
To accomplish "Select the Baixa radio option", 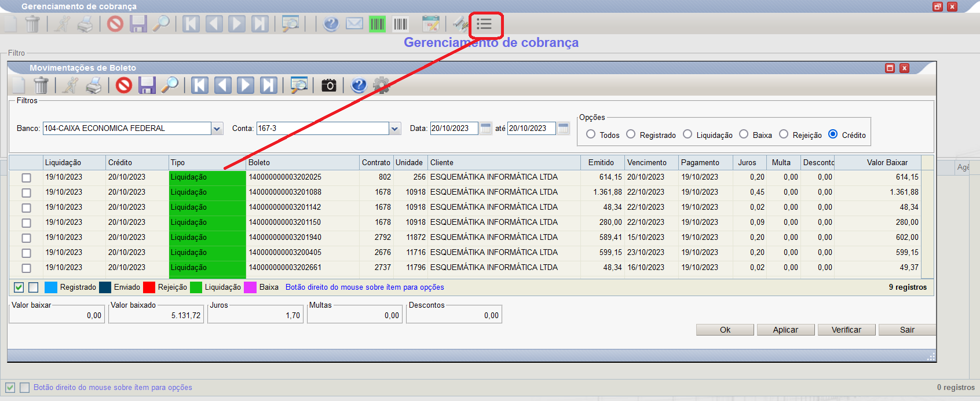I will [744, 134].
